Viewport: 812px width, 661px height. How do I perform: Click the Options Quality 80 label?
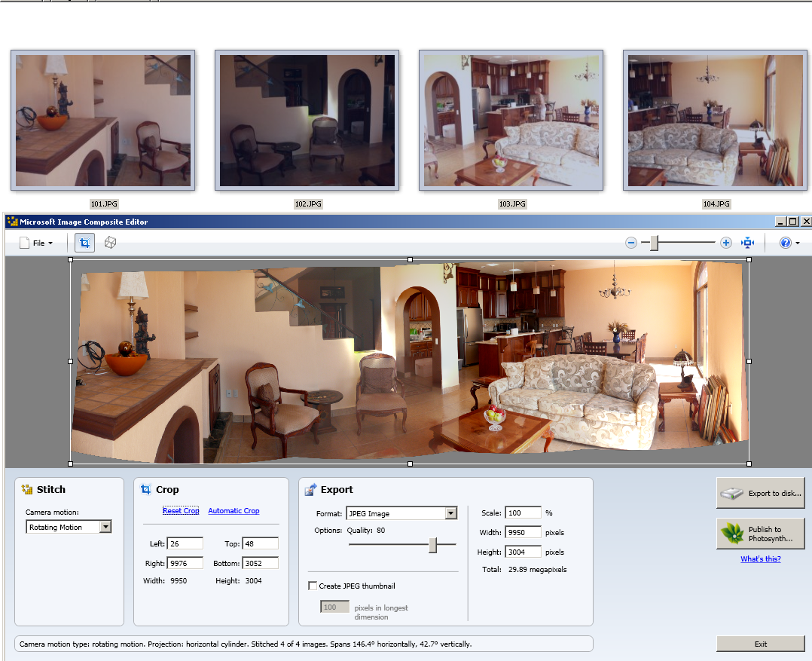350,531
